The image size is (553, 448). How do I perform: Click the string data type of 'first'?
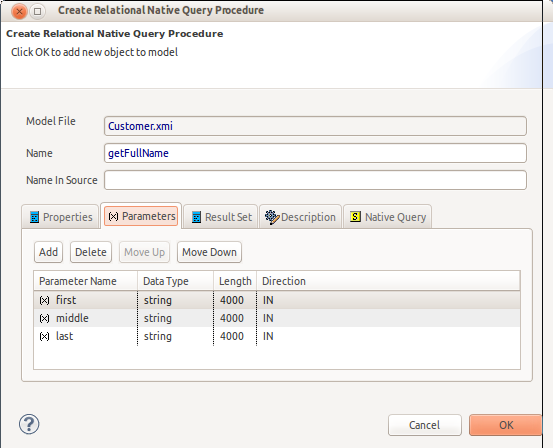[x=175, y=300]
